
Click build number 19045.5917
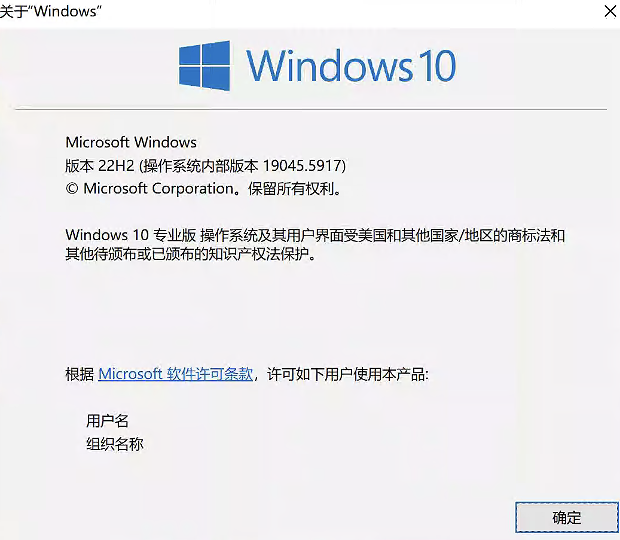302,166
